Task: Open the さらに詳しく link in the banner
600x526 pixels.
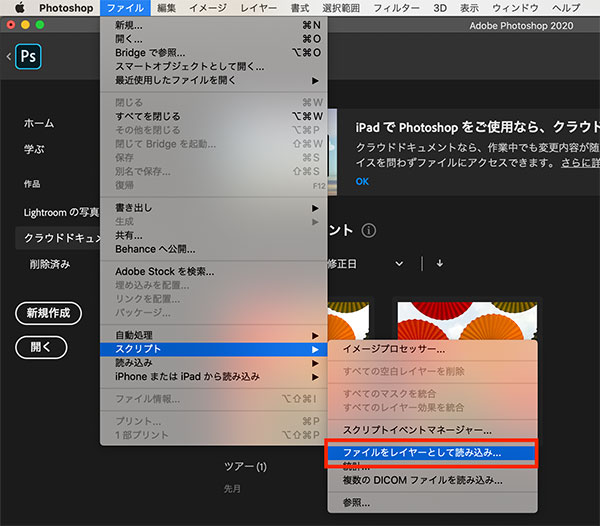Action: tap(580, 163)
